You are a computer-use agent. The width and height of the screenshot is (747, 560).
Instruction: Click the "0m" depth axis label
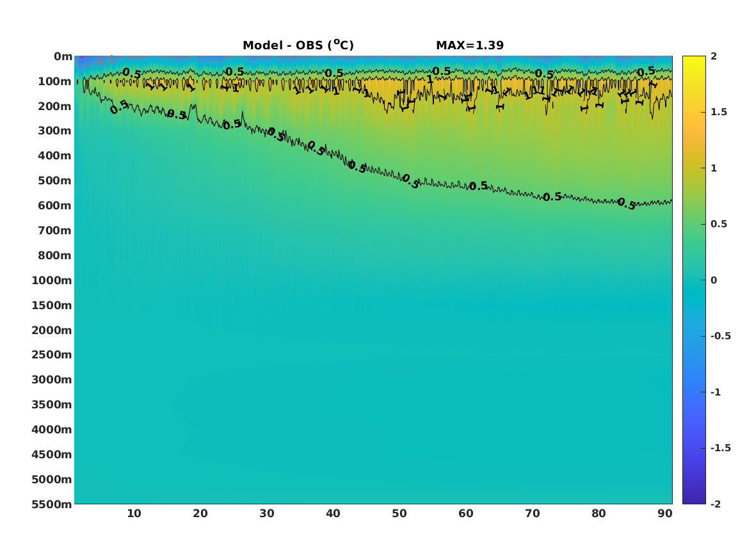click(63, 57)
